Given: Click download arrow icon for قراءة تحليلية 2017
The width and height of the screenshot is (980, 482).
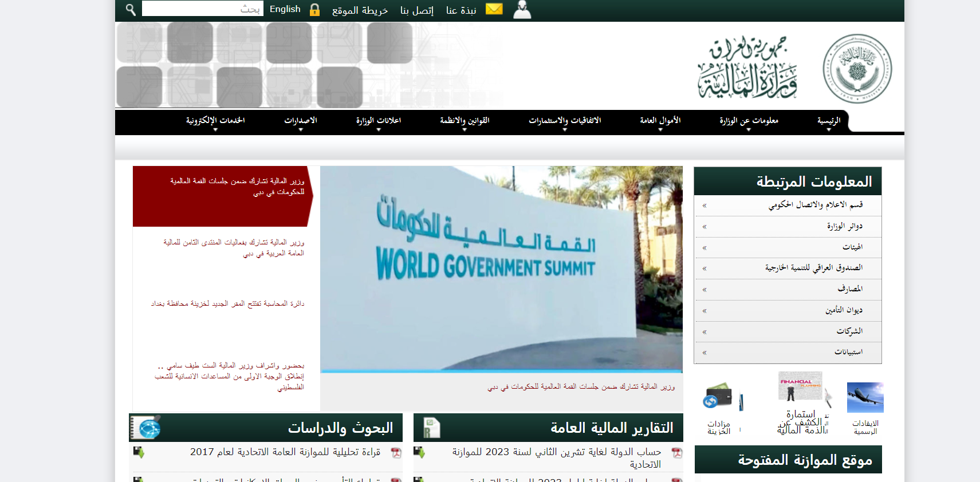Looking at the screenshot, I should (x=139, y=452).
